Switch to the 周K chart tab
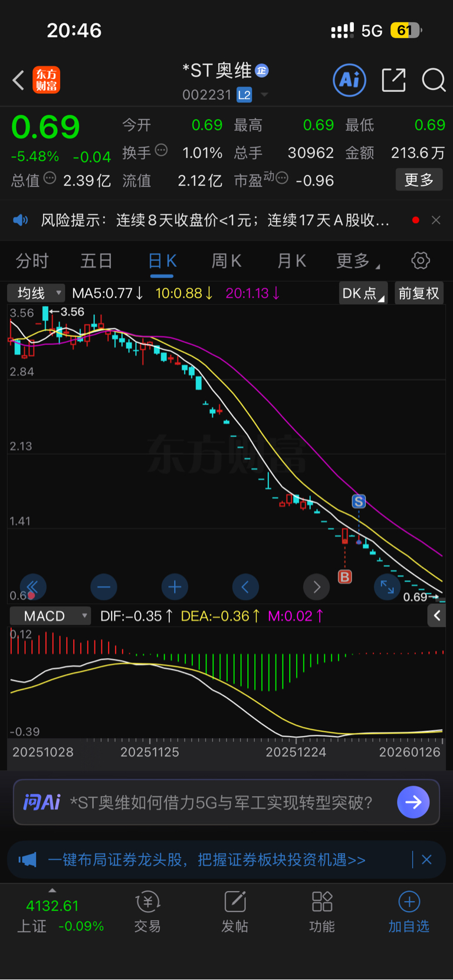Viewport: 453px width, 980px height. click(226, 261)
